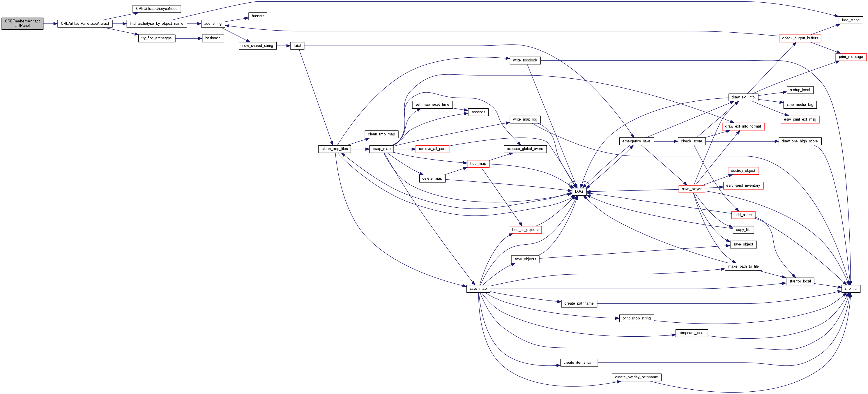Click the CRETreeItemArtifact::fillPanel root node

[22, 23]
